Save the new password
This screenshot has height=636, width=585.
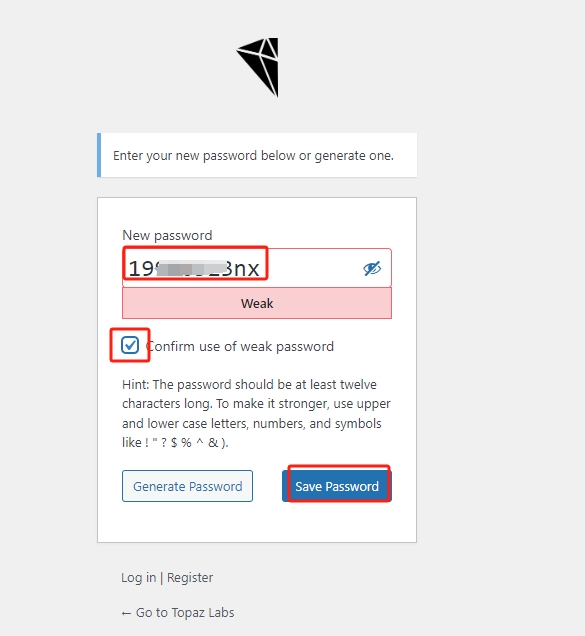(337, 486)
